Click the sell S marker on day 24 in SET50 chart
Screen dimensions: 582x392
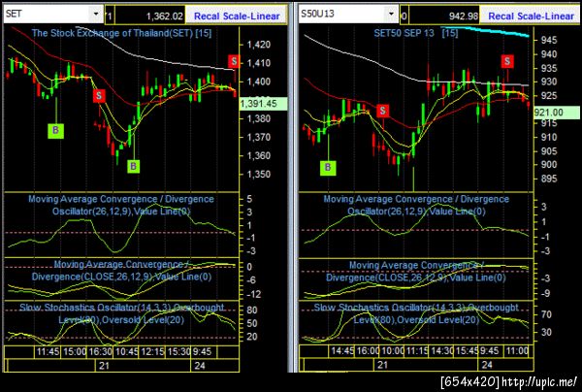pos(507,61)
